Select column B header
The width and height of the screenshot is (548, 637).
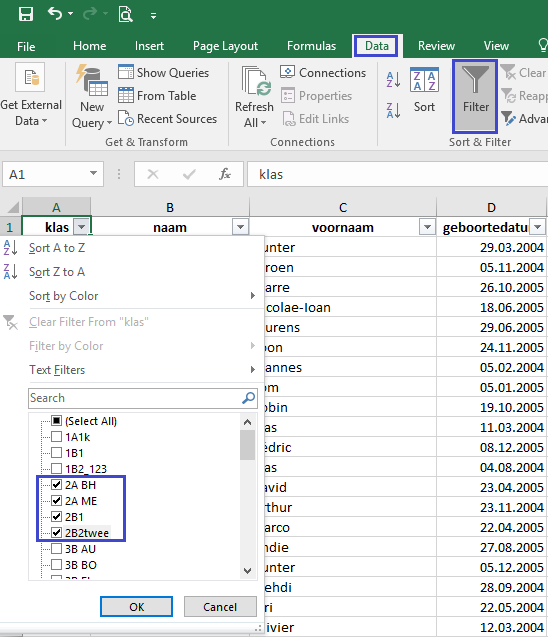tap(170, 207)
